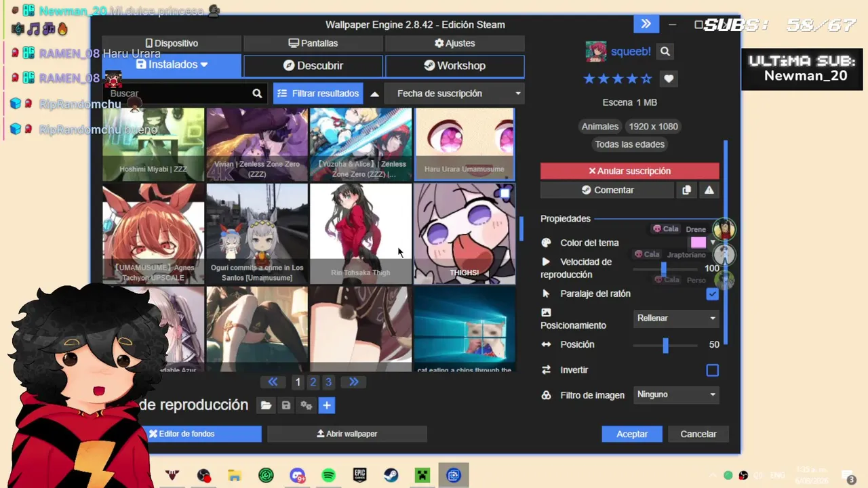Collapse side panel with double-arrow button
This screenshot has width=868, height=488.
tap(646, 24)
